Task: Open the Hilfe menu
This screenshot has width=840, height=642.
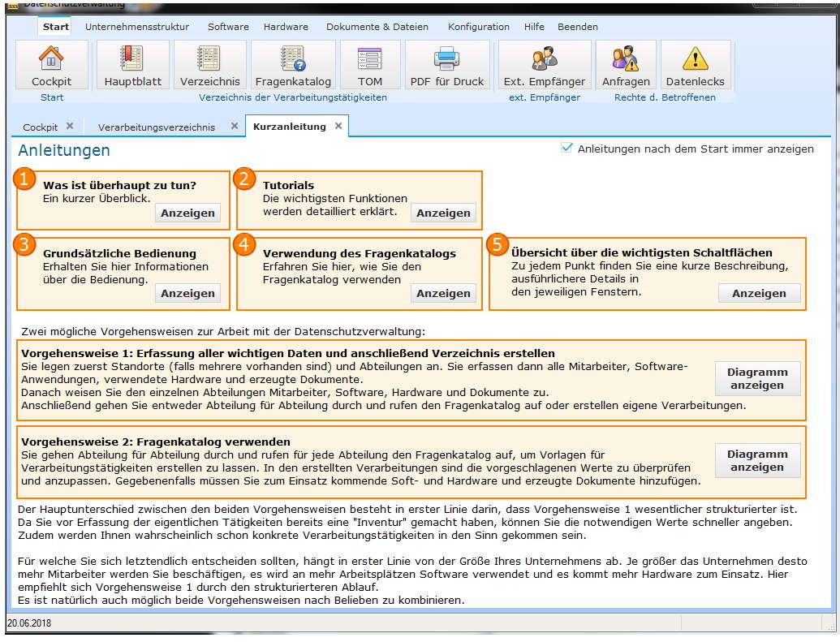Action: (x=534, y=27)
